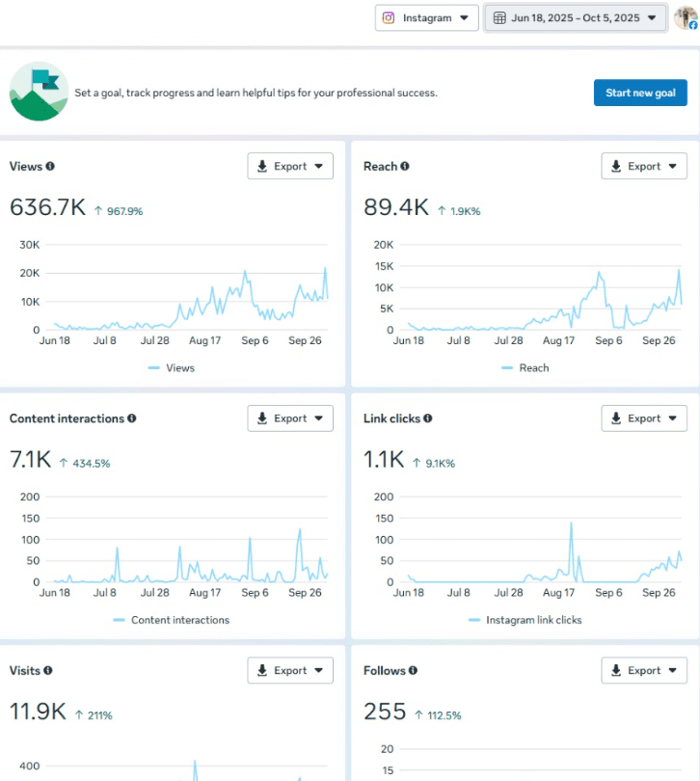Click the green goal flag illustration icon
Screen dimensions: 700x781
click(39, 93)
